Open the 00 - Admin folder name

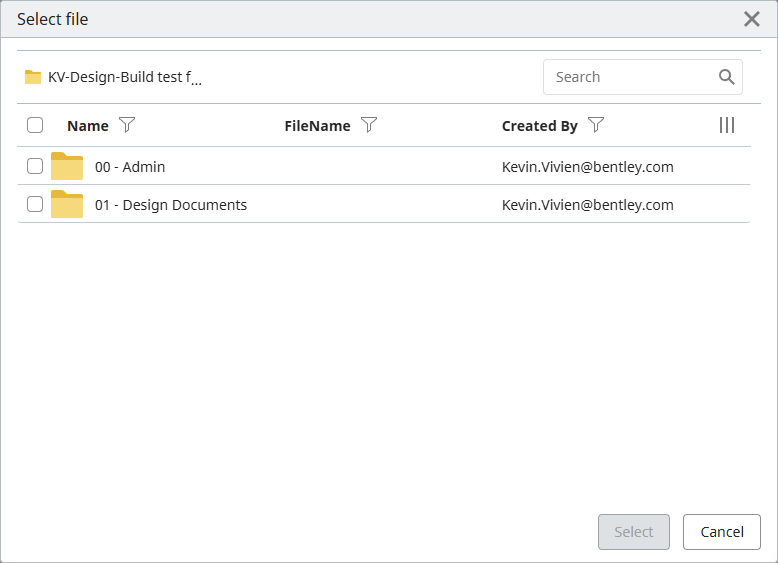coord(130,167)
